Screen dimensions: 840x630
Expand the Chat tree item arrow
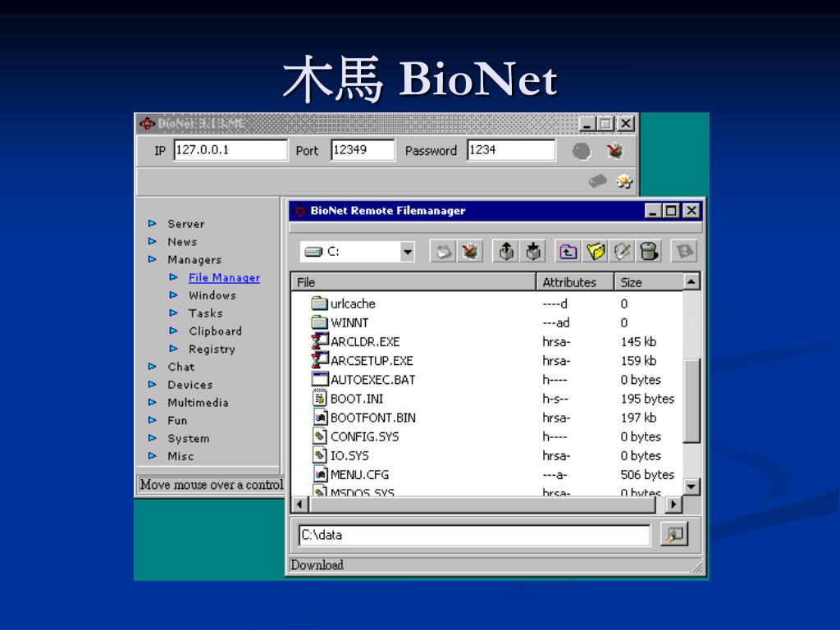[152, 367]
